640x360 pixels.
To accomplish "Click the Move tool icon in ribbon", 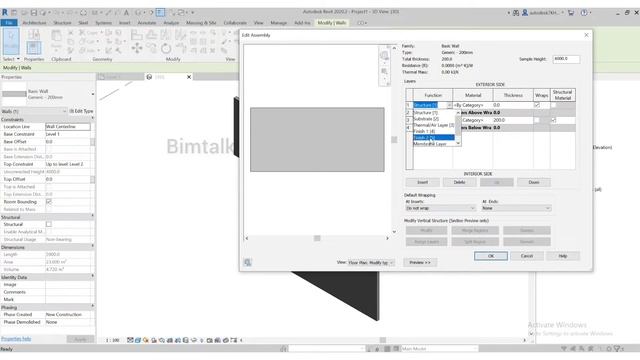I will (x=137, y=49).
